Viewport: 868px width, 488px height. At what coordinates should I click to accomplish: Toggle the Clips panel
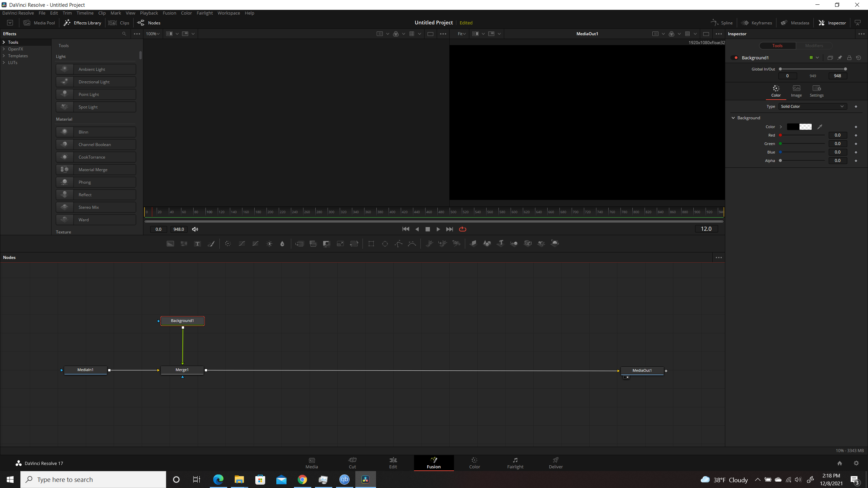[x=119, y=23]
